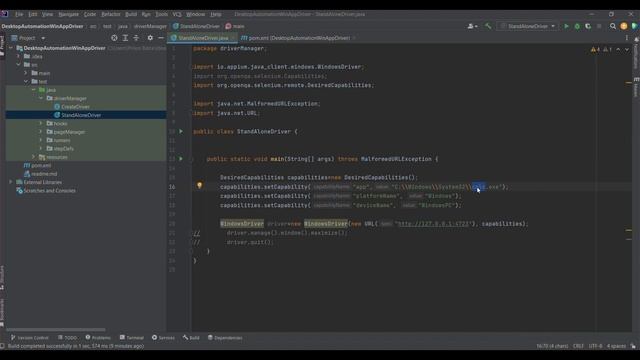The height and width of the screenshot is (360, 640).
Task: Open the TODO tool window
Action: click(x=67, y=338)
